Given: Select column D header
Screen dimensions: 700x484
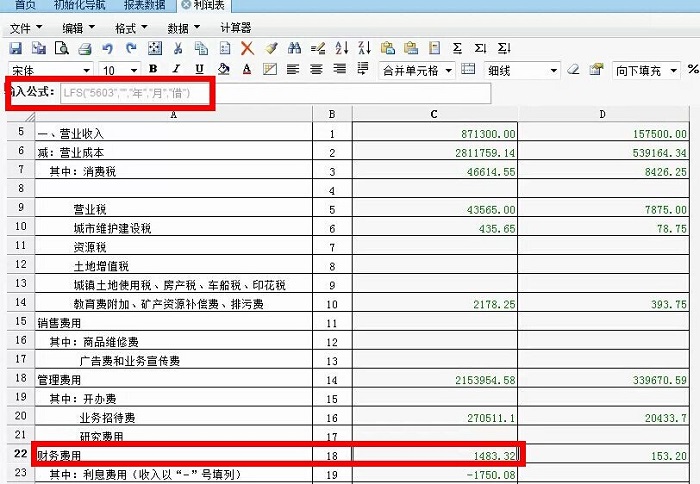Looking at the screenshot, I should [x=603, y=114].
